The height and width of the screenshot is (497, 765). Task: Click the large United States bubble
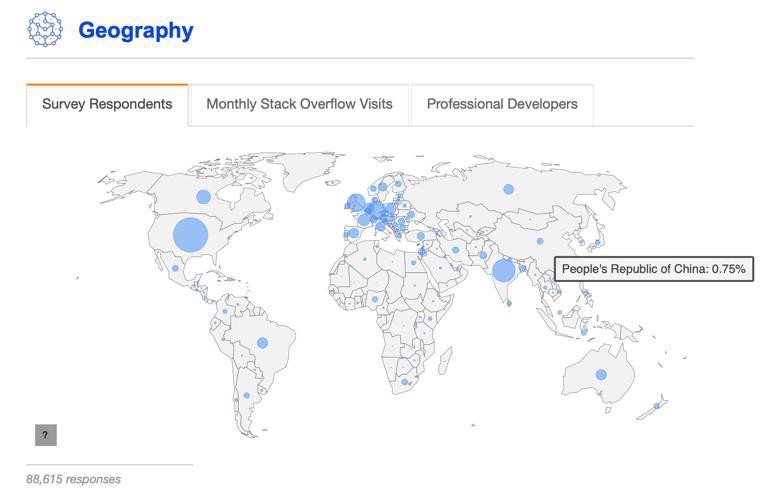tap(190, 236)
